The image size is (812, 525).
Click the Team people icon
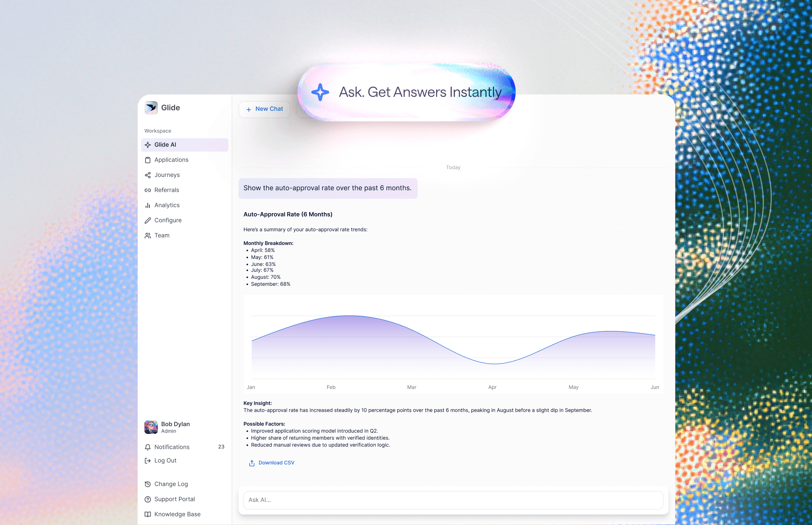coord(148,236)
